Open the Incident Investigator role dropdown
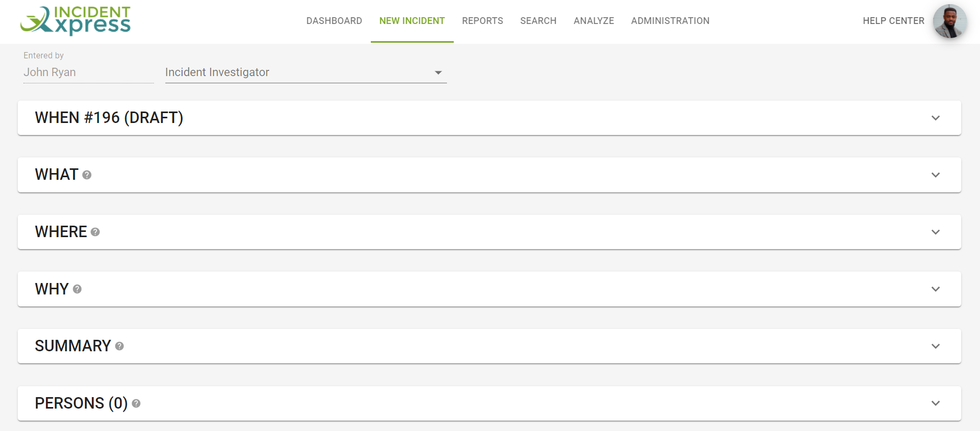This screenshot has width=980, height=431. click(306, 72)
